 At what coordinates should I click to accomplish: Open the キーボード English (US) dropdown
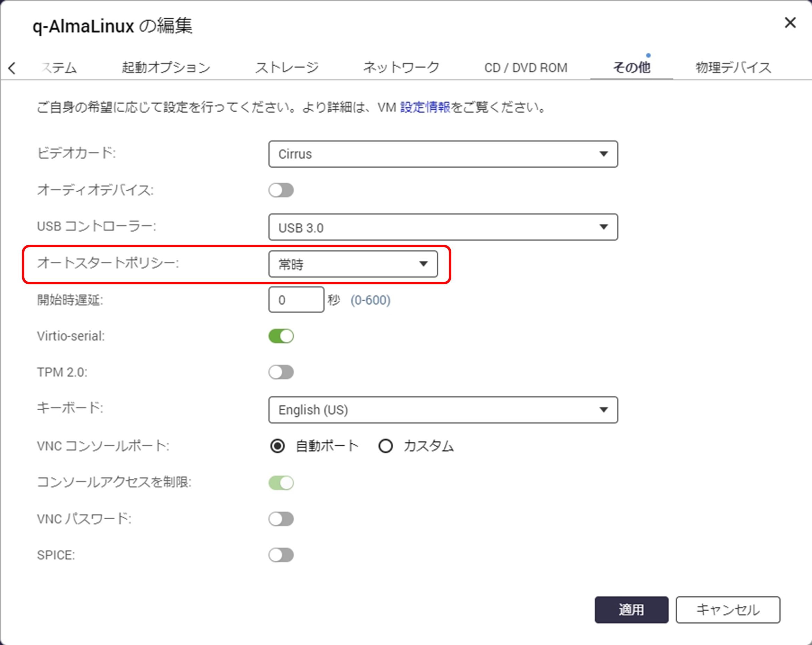coord(443,410)
